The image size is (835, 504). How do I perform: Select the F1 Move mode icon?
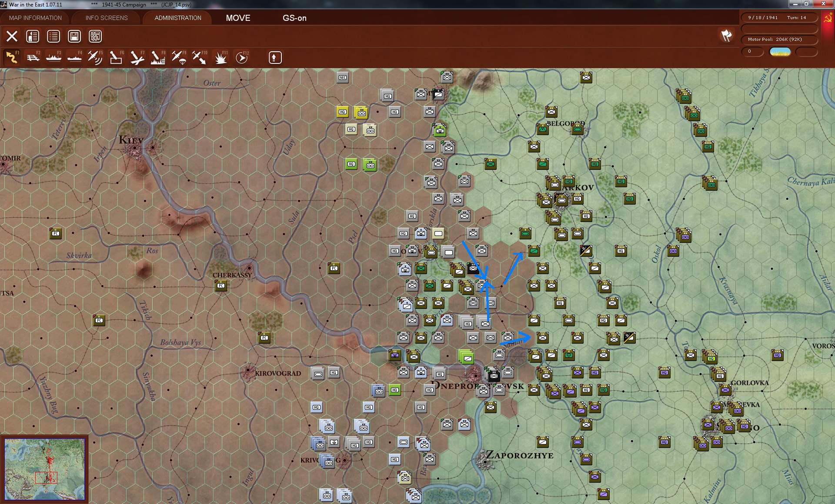point(12,57)
